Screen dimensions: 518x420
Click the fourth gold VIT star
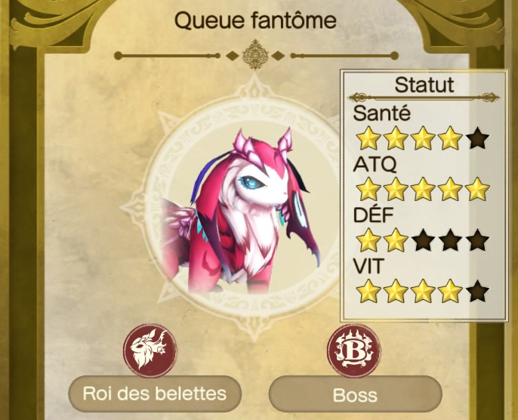(x=450, y=292)
